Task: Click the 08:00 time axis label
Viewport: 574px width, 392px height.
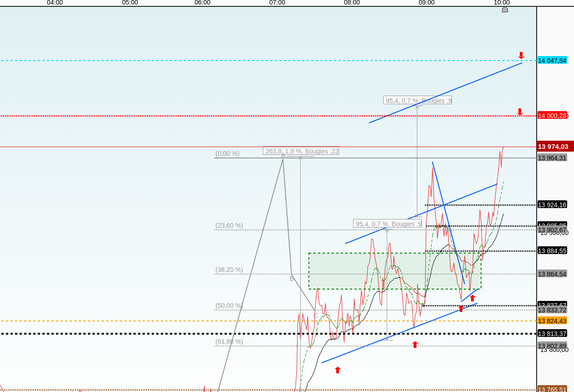Action: click(352, 3)
